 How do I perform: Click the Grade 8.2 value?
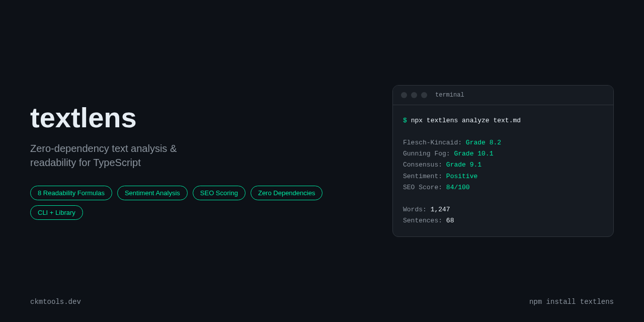tap(484, 142)
